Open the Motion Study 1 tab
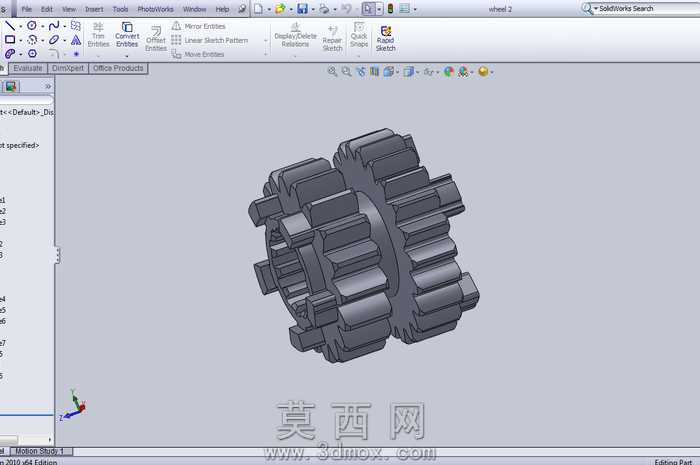This screenshot has width=700, height=465. pos(40,451)
